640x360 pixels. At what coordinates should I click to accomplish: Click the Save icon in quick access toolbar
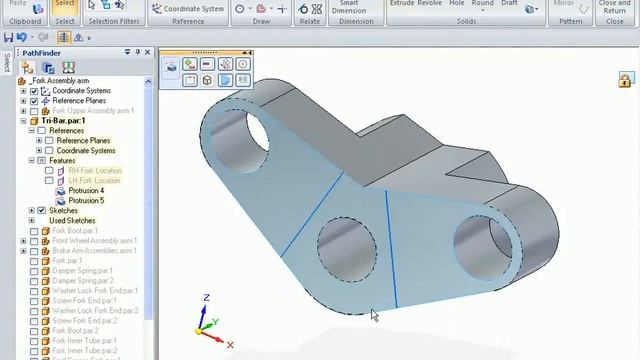[x=8, y=38]
